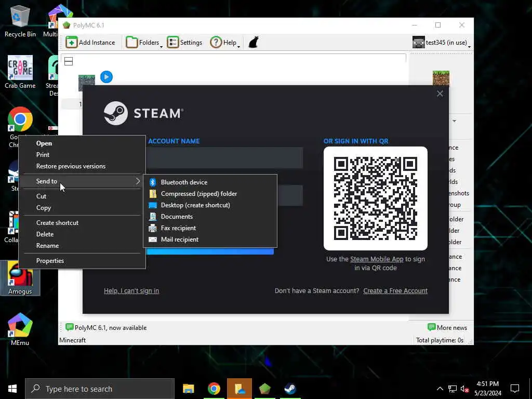
Task: Open the Folders dropdown in PolyMC
Action: [x=144, y=43]
